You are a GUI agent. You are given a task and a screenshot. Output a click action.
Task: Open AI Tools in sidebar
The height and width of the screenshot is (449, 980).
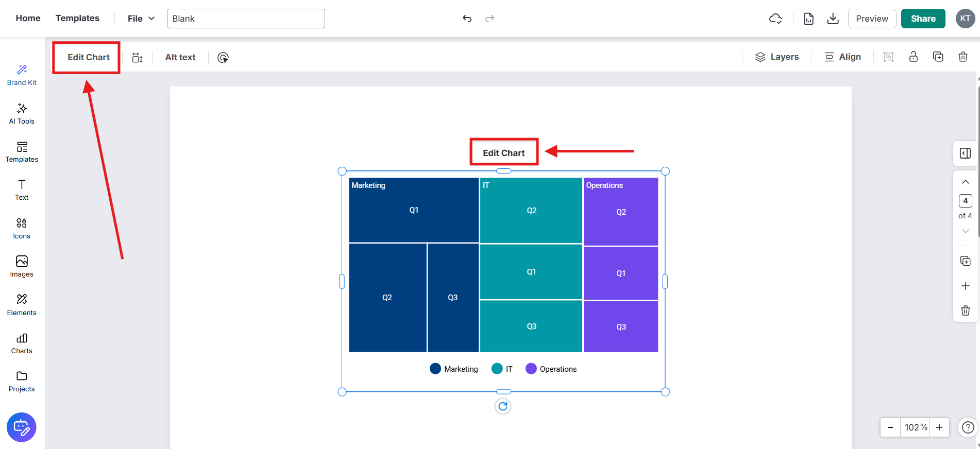click(22, 114)
